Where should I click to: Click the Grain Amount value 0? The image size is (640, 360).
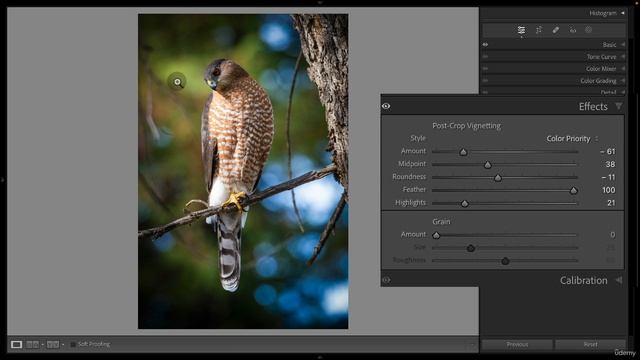pyautogui.click(x=613, y=235)
